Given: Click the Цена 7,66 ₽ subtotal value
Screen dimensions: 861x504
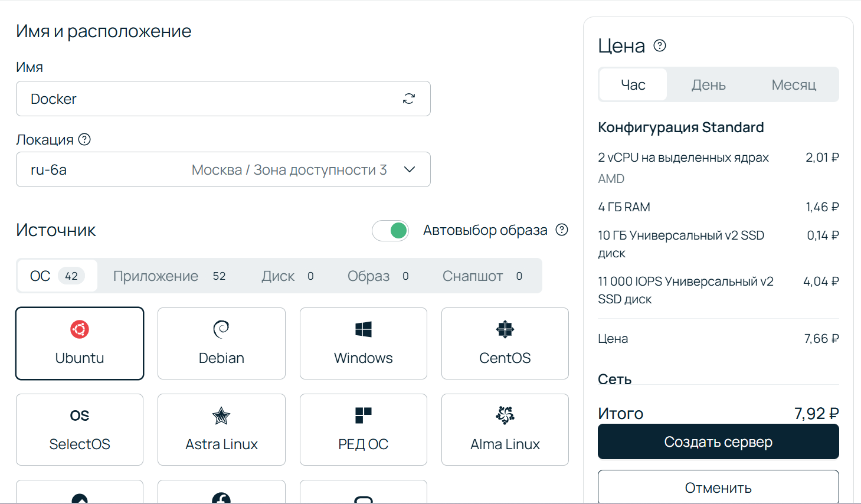Looking at the screenshot, I should pos(821,339).
